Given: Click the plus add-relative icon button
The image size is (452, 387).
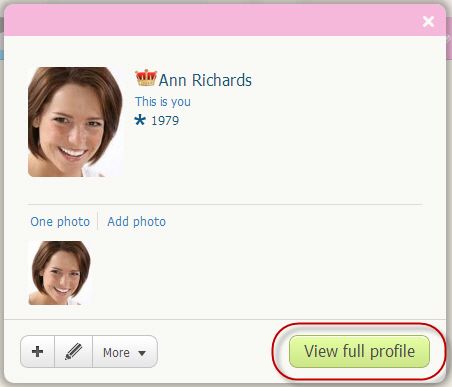Looking at the screenshot, I should coord(37,352).
